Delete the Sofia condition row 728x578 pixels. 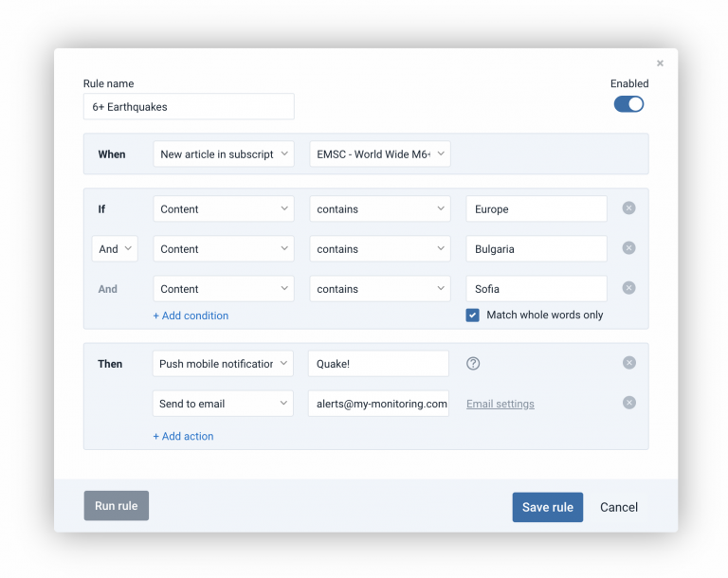pos(628,288)
